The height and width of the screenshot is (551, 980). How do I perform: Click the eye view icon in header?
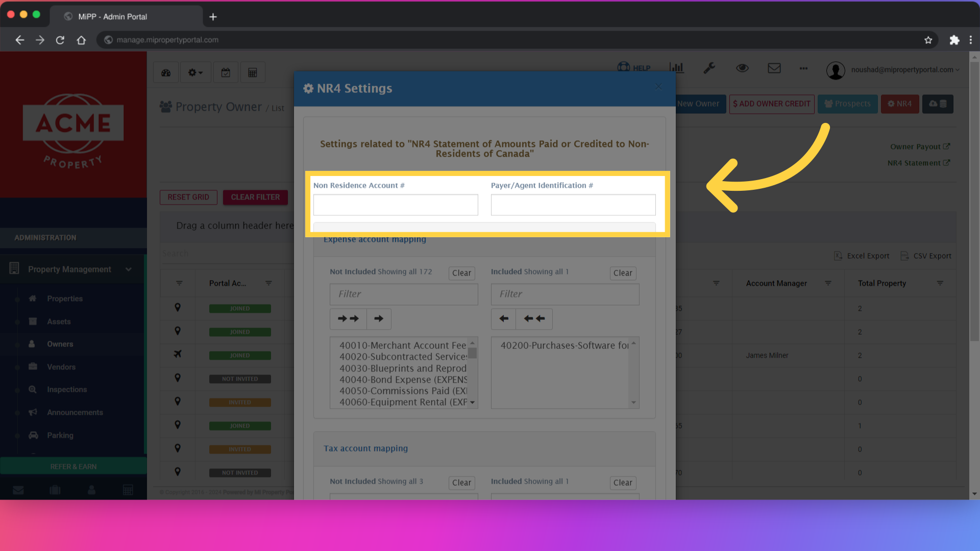(x=742, y=68)
